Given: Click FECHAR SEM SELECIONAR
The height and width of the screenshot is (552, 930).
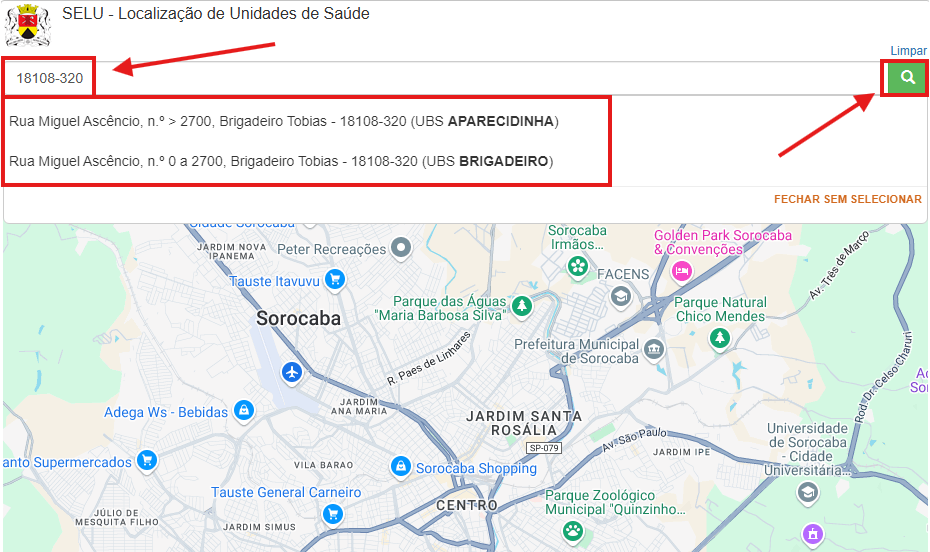Looking at the screenshot, I should click(x=847, y=199).
